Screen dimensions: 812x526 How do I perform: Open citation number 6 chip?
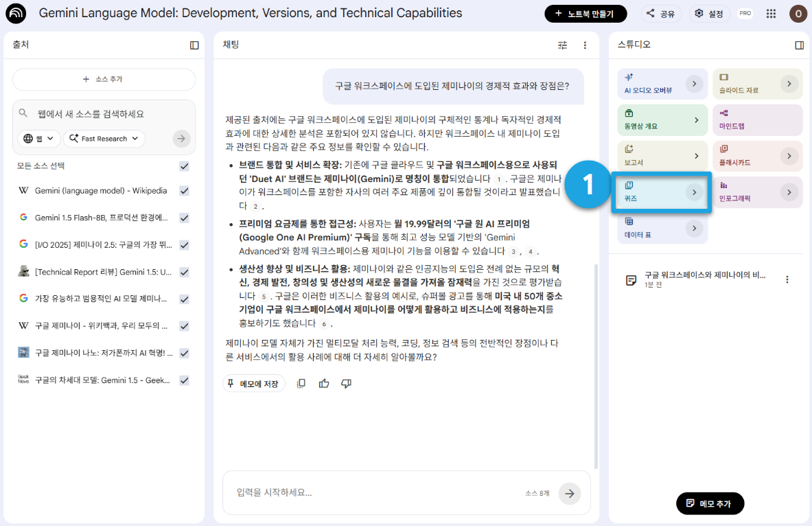pos(324,324)
